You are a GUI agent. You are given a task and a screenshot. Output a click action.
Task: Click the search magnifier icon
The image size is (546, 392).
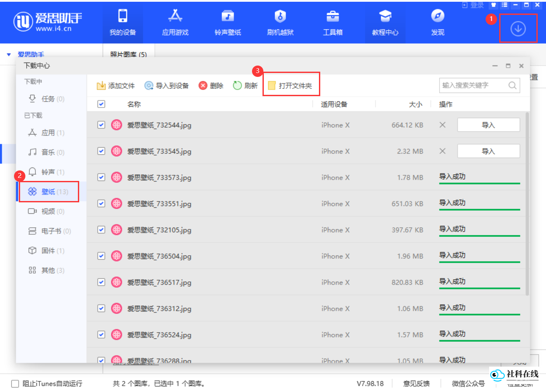(x=512, y=85)
